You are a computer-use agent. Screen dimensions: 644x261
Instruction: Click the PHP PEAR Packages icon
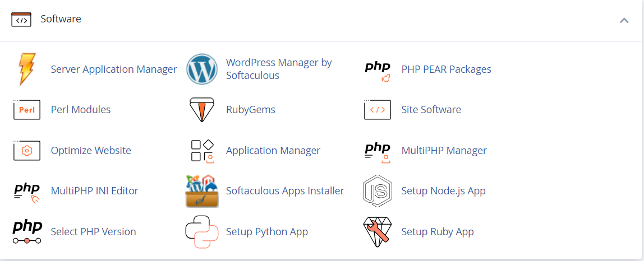click(378, 71)
